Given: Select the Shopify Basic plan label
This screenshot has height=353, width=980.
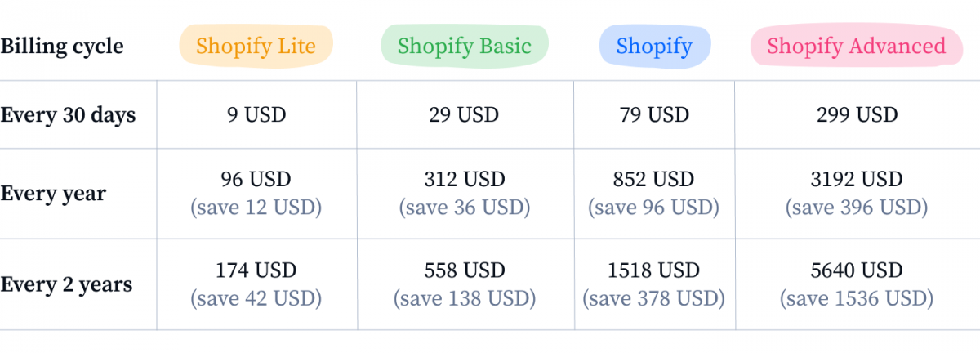Looking at the screenshot, I should (464, 46).
